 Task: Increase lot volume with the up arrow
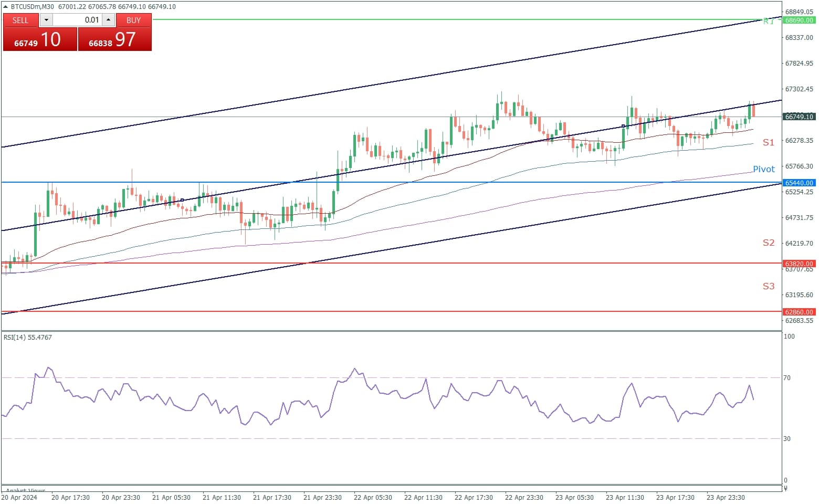pyautogui.click(x=108, y=20)
